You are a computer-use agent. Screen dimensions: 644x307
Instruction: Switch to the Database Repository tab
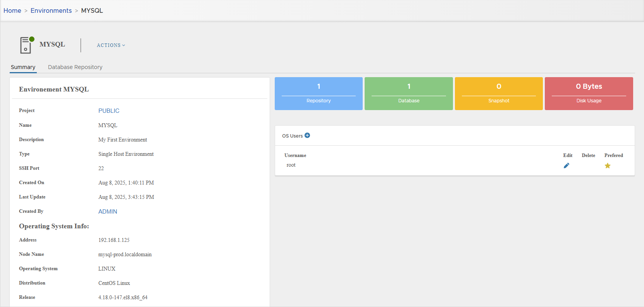75,67
